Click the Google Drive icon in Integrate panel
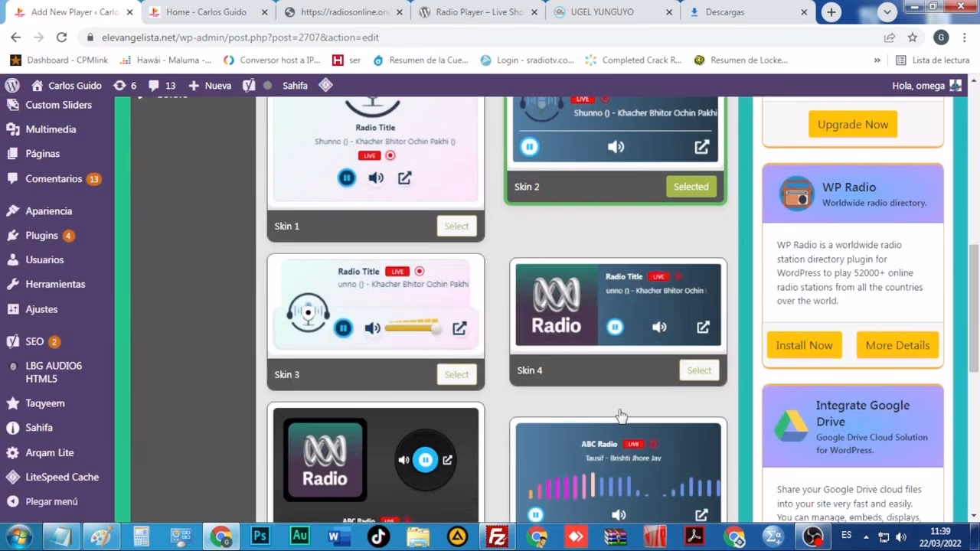This screenshot has height=551, width=980. pos(792,426)
